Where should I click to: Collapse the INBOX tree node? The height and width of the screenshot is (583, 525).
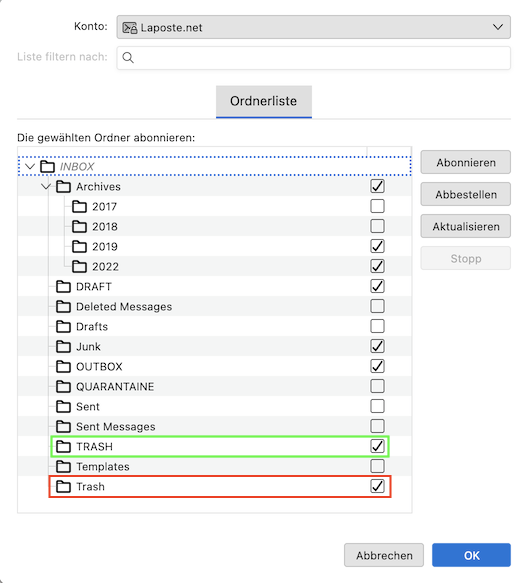30,167
